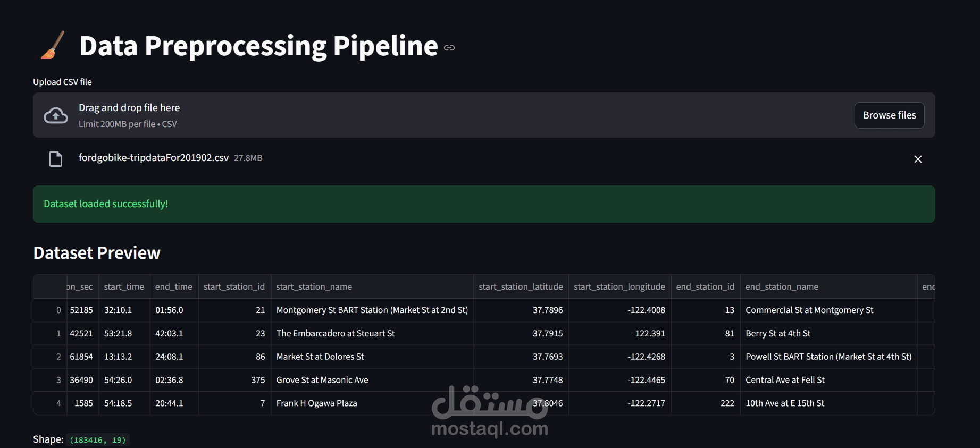This screenshot has height=448, width=980.
Task: Select row index 2 in table
Action: tap(50, 357)
